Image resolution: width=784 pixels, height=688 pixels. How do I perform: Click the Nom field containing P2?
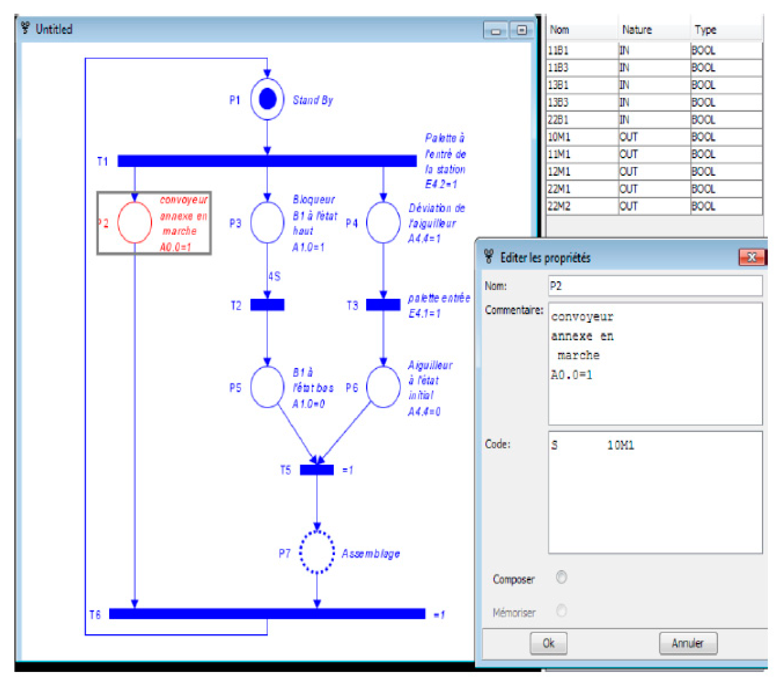(x=655, y=286)
